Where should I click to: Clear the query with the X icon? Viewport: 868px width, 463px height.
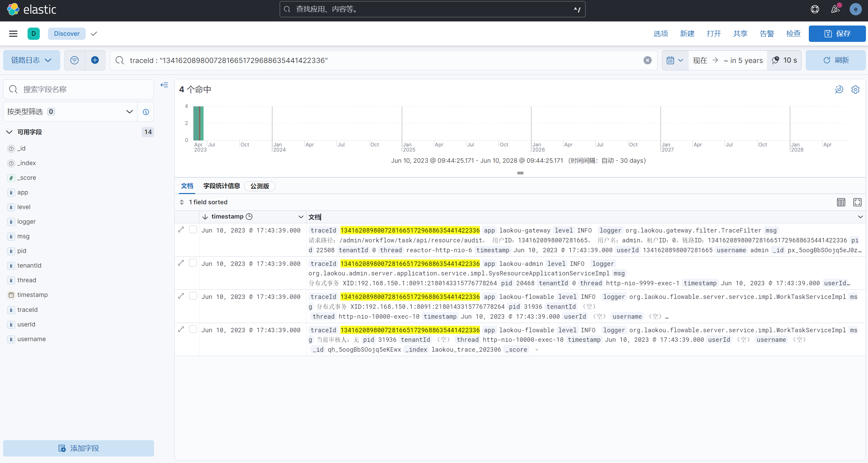pyautogui.click(x=647, y=60)
